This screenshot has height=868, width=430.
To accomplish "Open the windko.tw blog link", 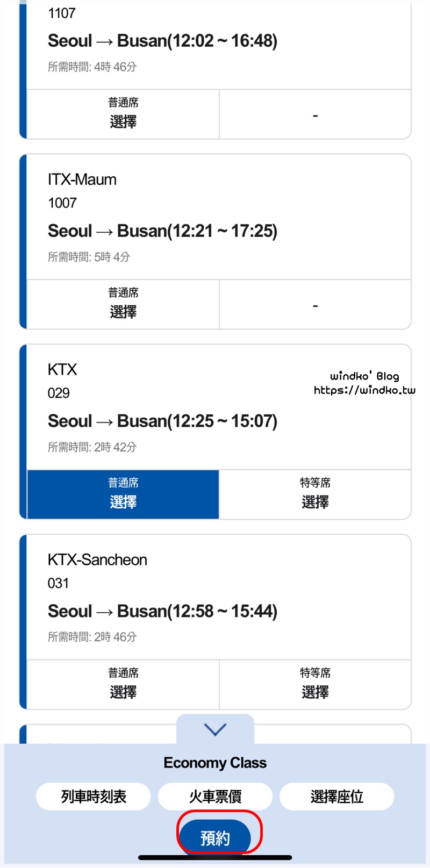I will pyautogui.click(x=364, y=390).
